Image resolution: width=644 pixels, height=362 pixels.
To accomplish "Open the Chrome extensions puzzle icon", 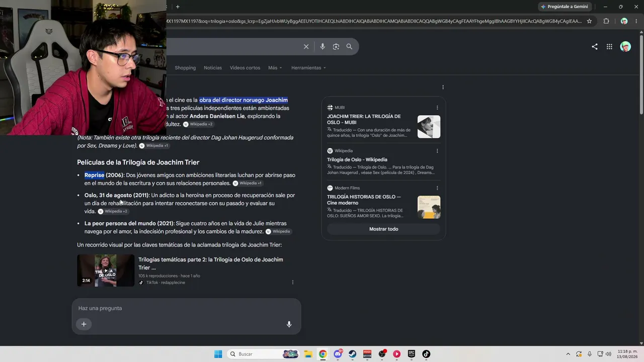I will click(x=606, y=21).
